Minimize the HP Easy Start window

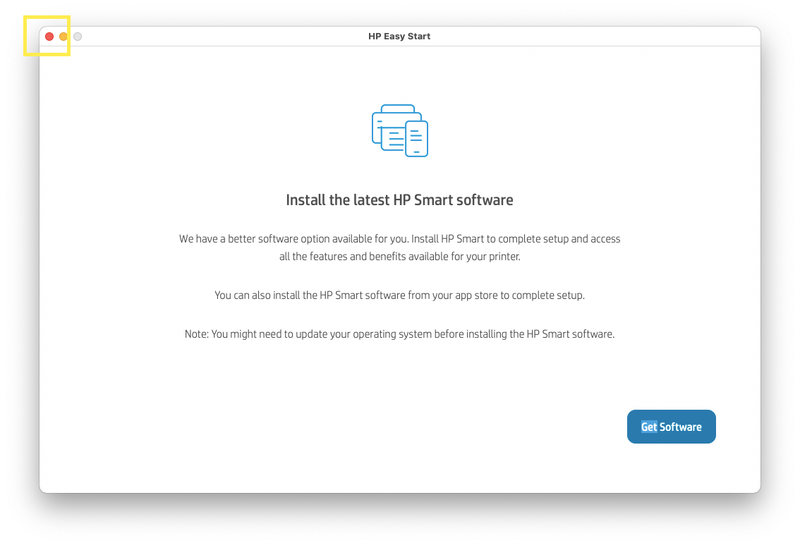[63, 36]
